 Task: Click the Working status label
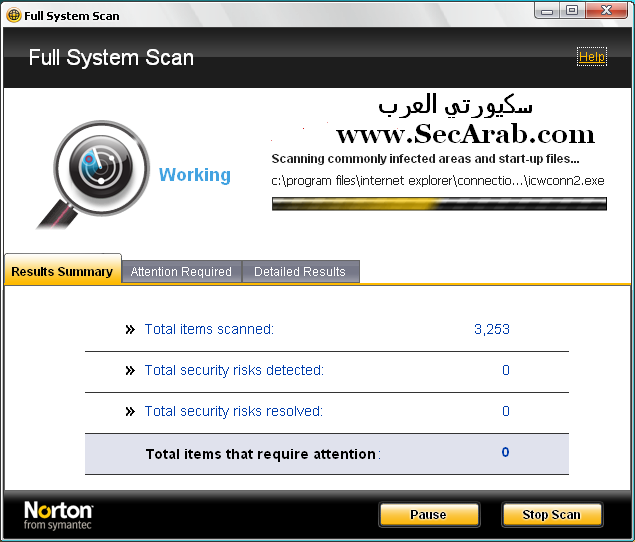tap(195, 175)
